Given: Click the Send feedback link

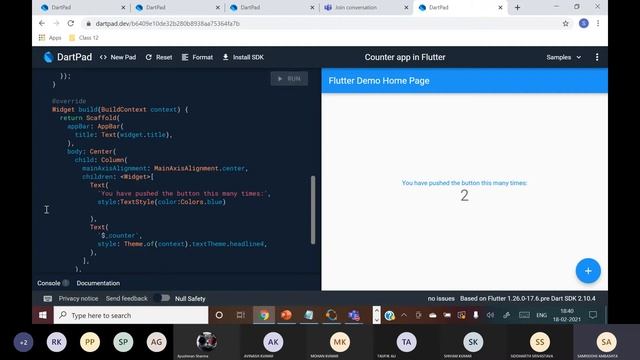Looking at the screenshot, I should (x=127, y=298).
